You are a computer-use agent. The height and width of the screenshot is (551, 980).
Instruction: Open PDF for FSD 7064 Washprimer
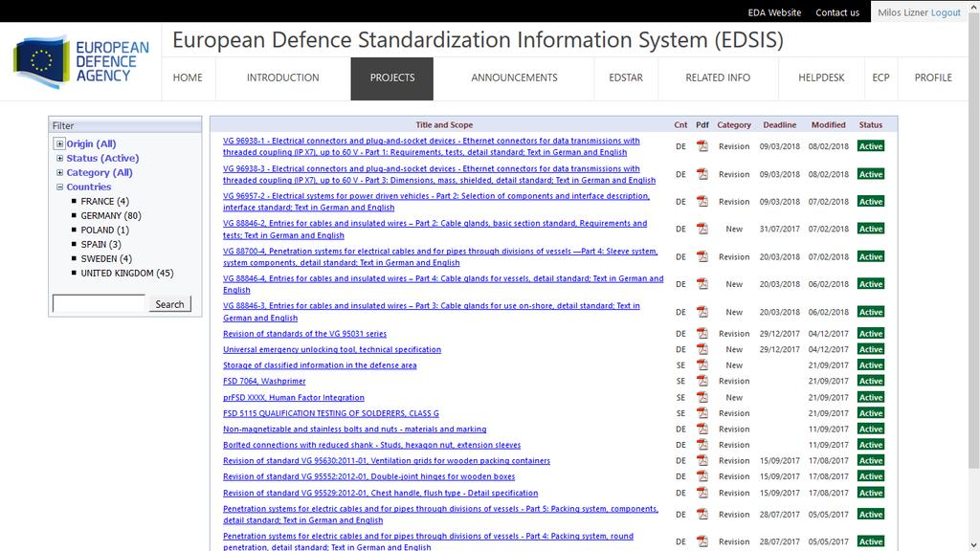702,381
